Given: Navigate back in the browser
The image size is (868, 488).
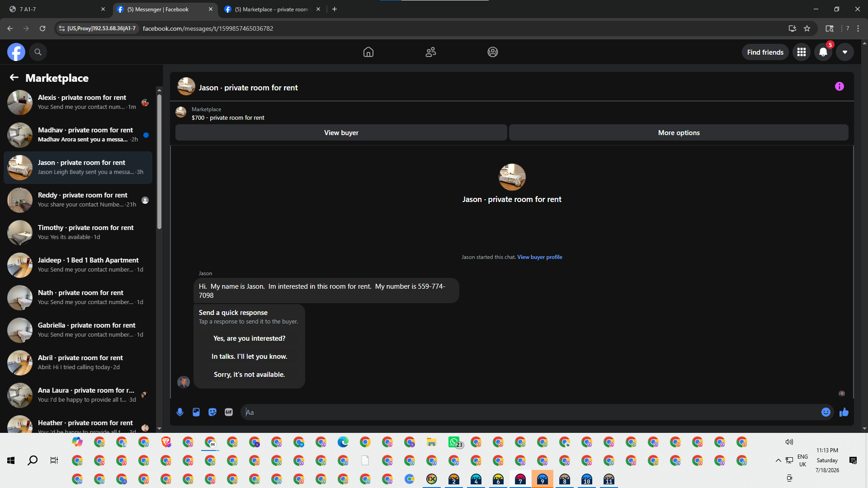Looking at the screenshot, I should 10,28.
